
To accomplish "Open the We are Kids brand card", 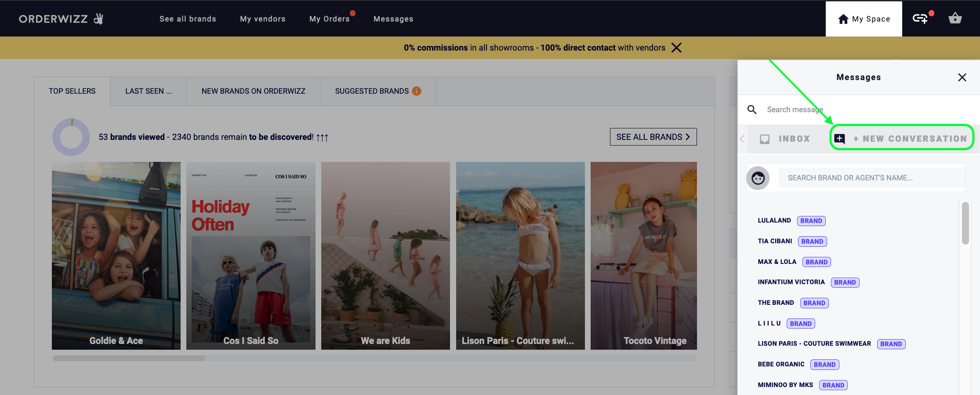I will [x=385, y=256].
